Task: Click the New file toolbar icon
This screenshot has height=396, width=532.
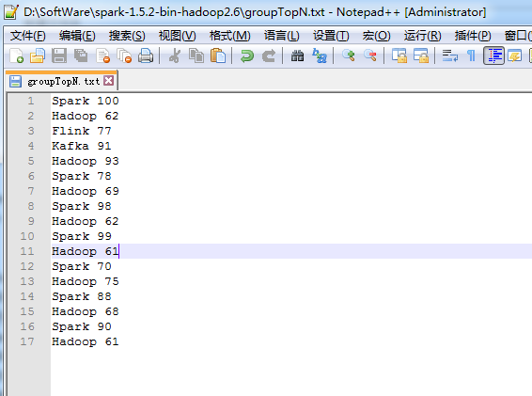Action: pyautogui.click(x=16, y=55)
